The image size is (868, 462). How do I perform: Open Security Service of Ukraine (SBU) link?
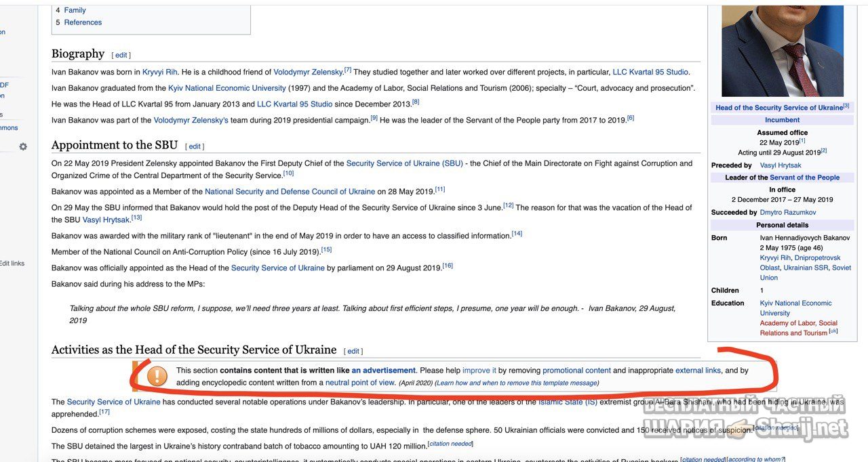pos(405,163)
